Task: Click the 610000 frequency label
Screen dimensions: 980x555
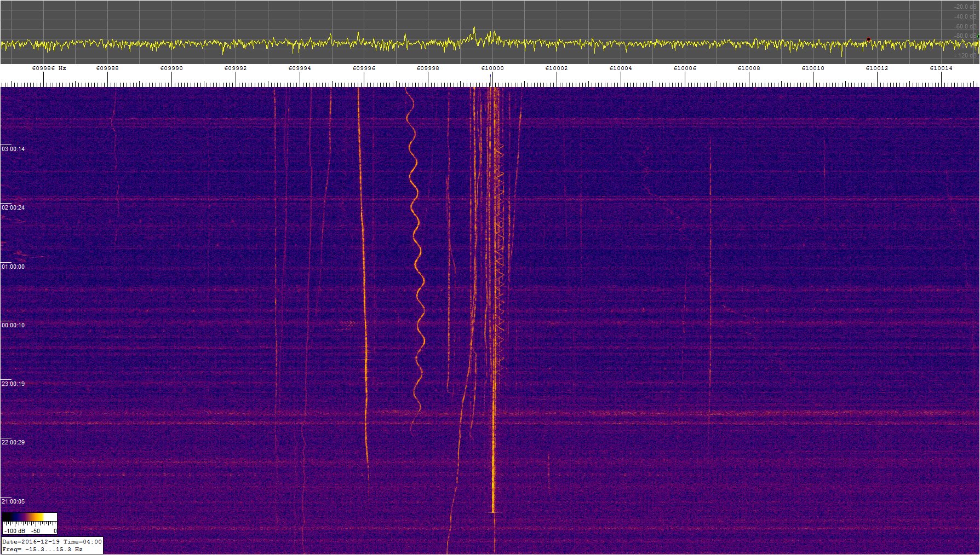Action: [x=492, y=68]
